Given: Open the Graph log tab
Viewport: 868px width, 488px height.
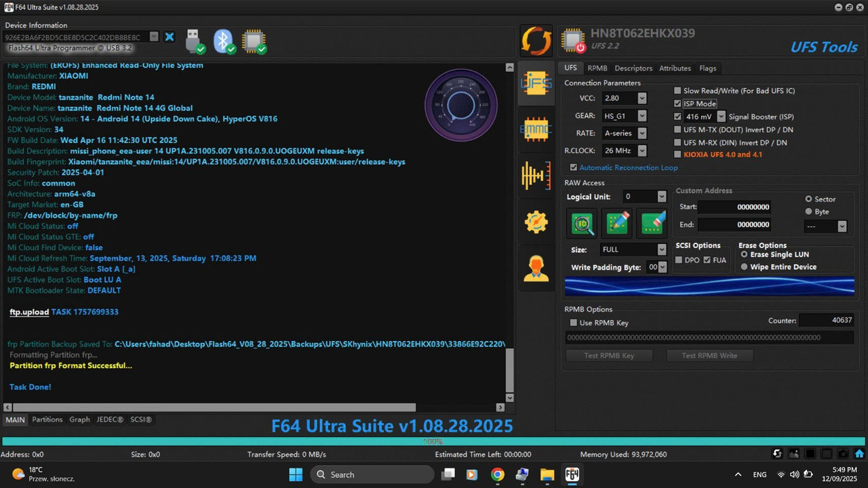Looking at the screenshot, I should [x=79, y=420].
